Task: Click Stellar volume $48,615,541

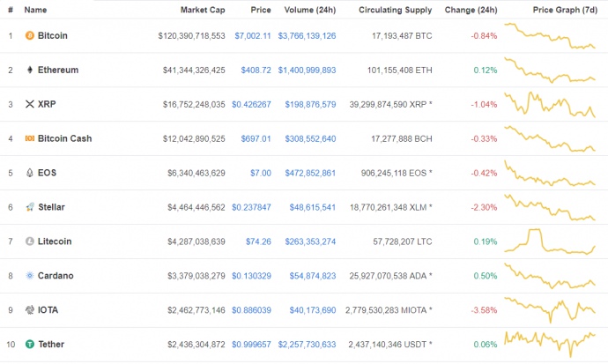Action: (x=313, y=207)
